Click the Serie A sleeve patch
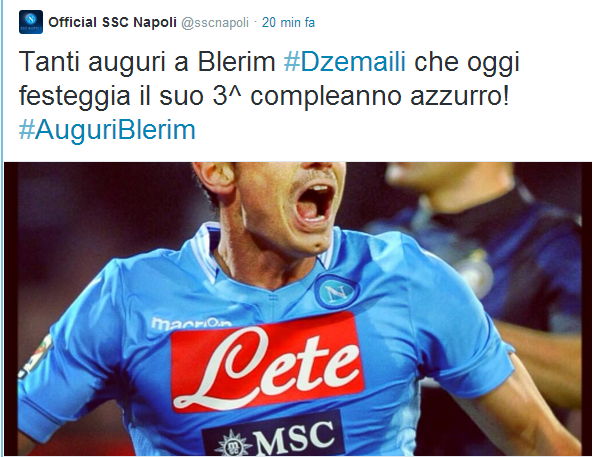600x457 pixels. (38, 355)
